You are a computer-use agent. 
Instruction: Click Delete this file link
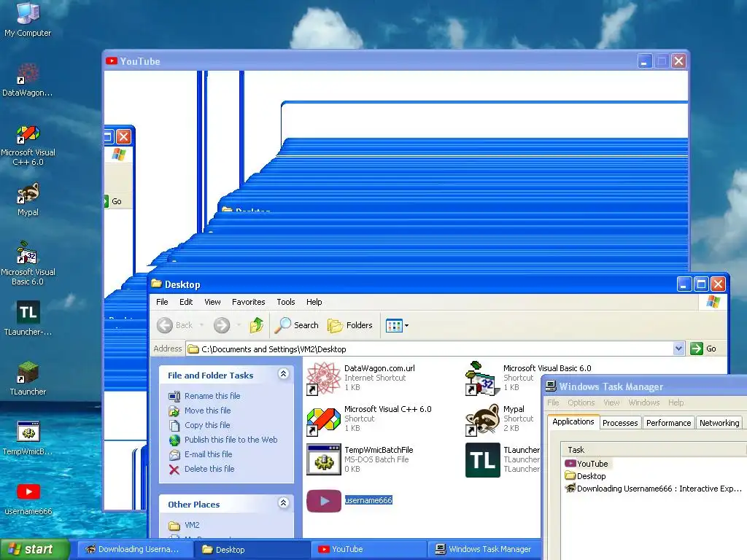click(209, 469)
